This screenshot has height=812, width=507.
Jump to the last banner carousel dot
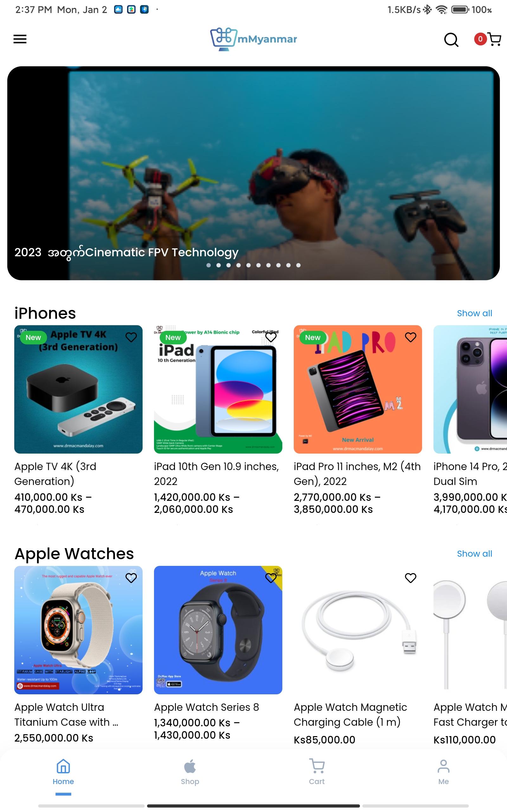(x=298, y=265)
